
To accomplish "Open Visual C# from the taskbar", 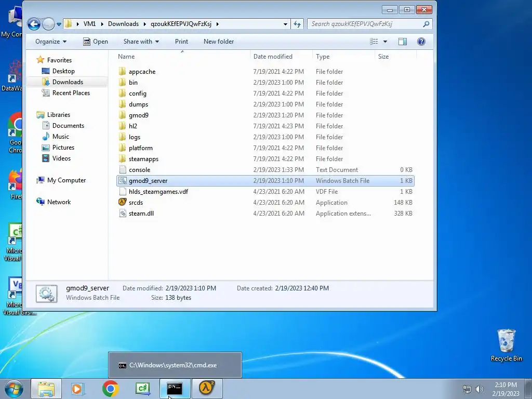I will coord(142,389).
